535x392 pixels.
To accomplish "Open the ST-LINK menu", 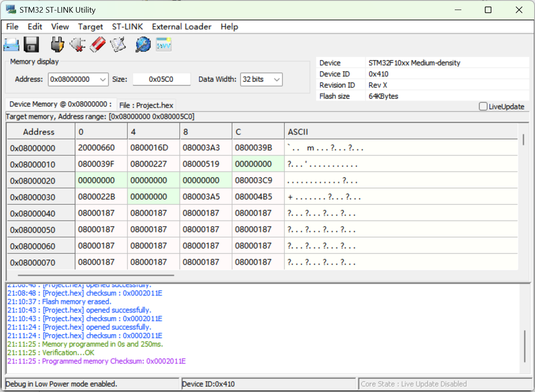I will click(x=127, y=27).
